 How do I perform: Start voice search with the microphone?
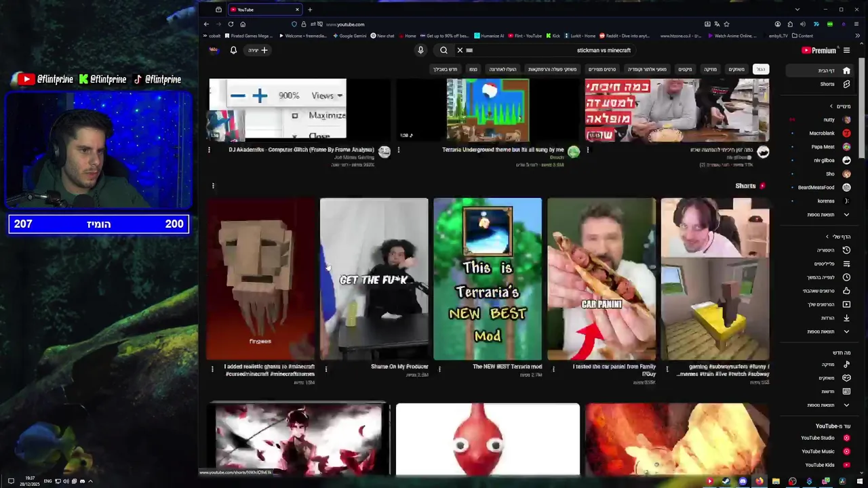[420, 50]
